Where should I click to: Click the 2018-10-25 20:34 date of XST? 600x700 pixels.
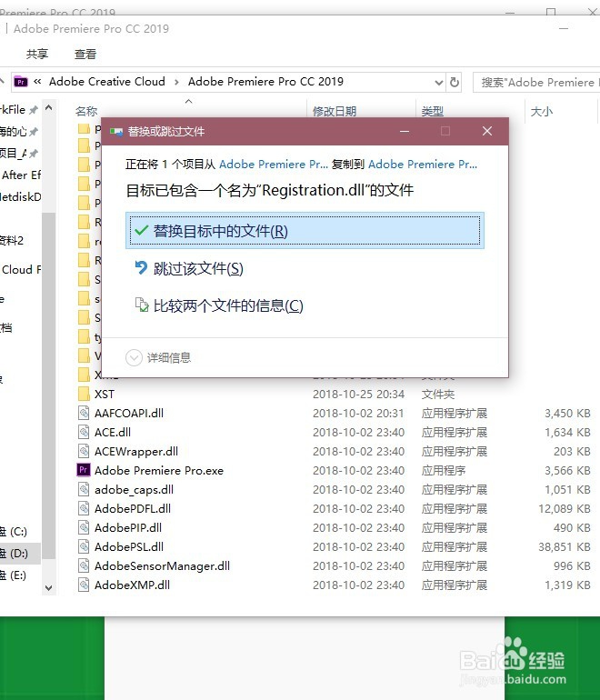tap(358, 395)
